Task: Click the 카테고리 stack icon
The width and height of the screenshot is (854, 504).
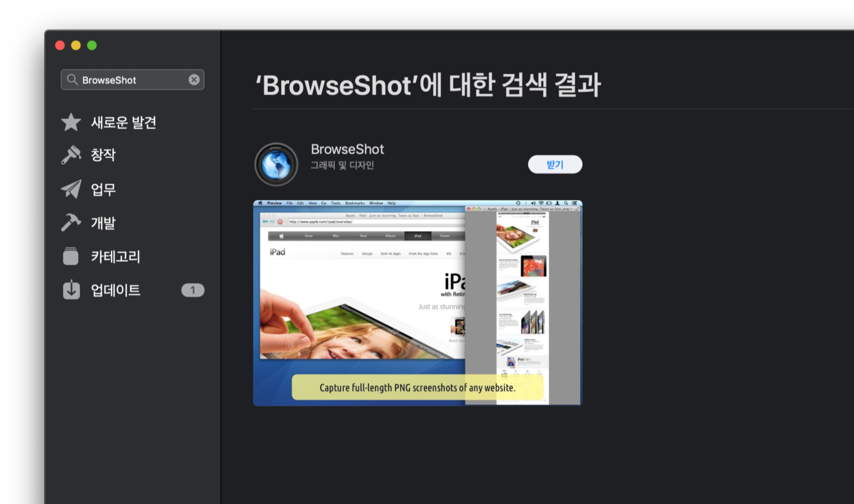Action: coord(71,256)
